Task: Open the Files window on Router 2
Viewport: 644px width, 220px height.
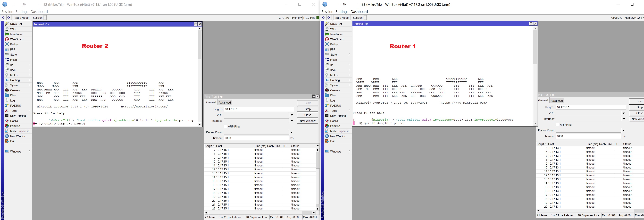Action: pos(13,95)
